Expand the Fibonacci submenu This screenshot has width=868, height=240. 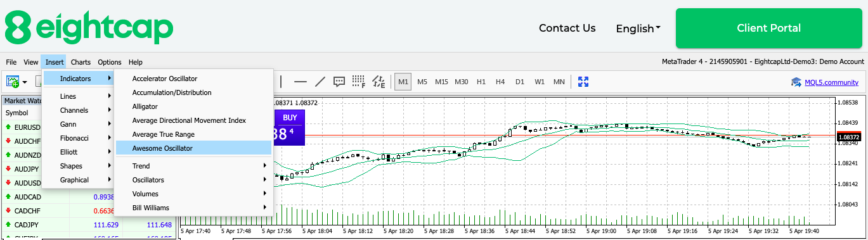pyautogui.click(x=79, y=138)
